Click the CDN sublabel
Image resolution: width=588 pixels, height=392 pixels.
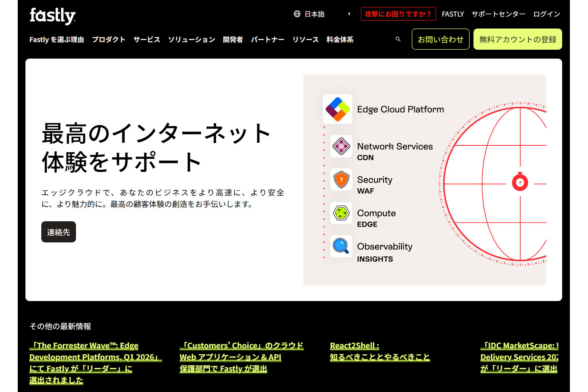tap(366, 158)
